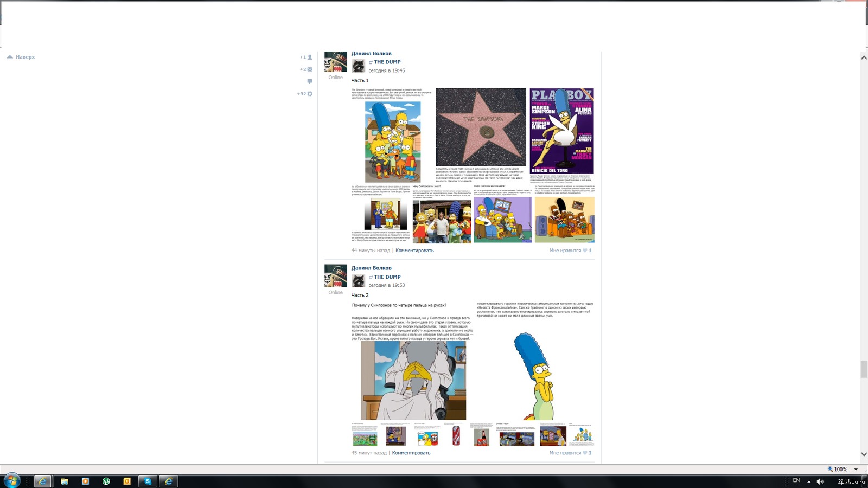868x488 pixels.
Task: Click Комментировать under the Часть 2 post
Action: tap(411, 453)
